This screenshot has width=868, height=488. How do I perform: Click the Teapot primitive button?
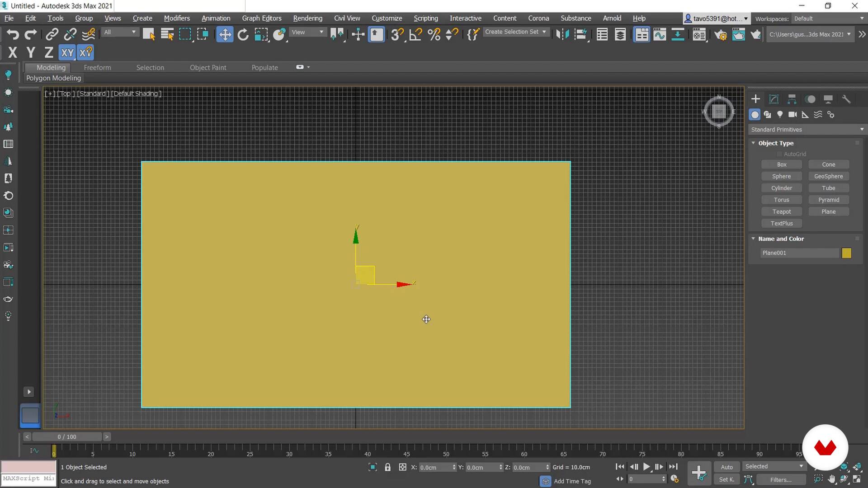click(781, 211)
